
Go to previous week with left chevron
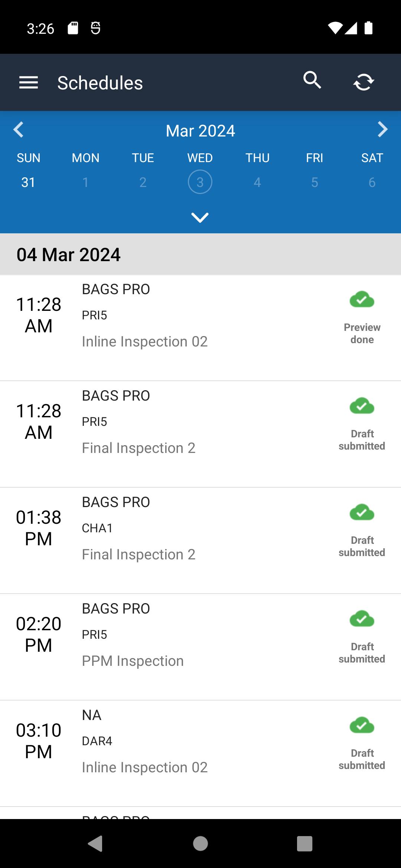(x=18, y=129)
